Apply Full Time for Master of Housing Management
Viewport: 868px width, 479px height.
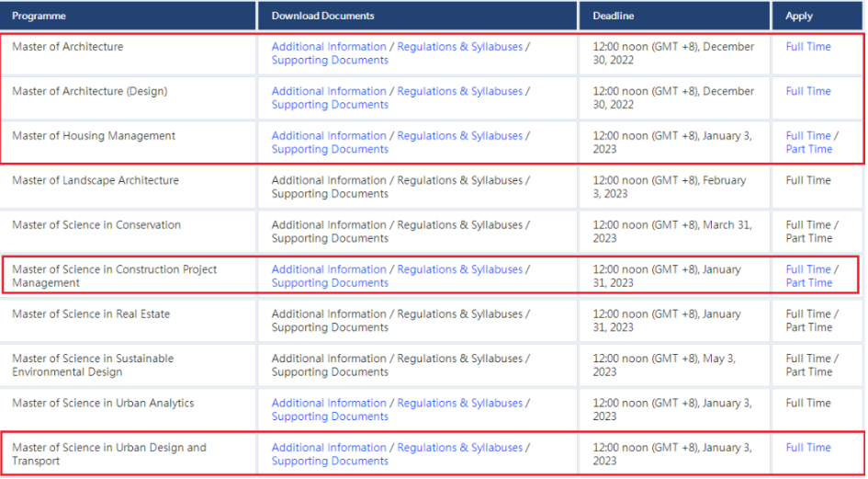coord(807,136)
